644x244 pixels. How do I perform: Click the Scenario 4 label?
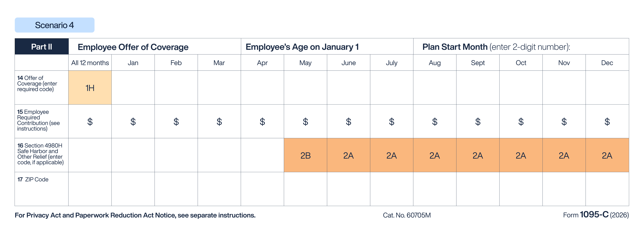[x=54, y=25]
